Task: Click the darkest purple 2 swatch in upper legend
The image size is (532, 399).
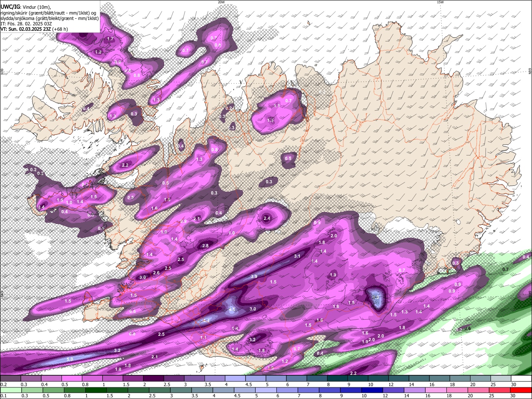Action: [x=153, y=378]
